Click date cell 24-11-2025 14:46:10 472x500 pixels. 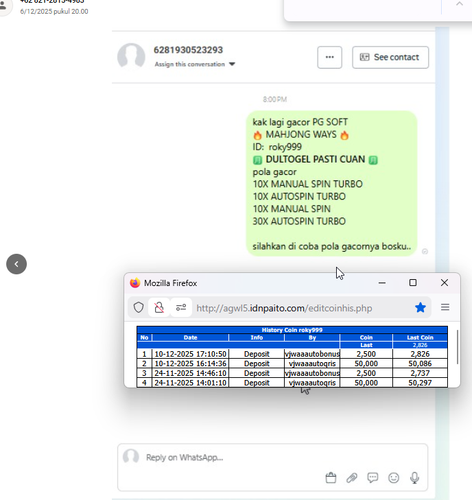pyautogui.click(x=190, y=373)
